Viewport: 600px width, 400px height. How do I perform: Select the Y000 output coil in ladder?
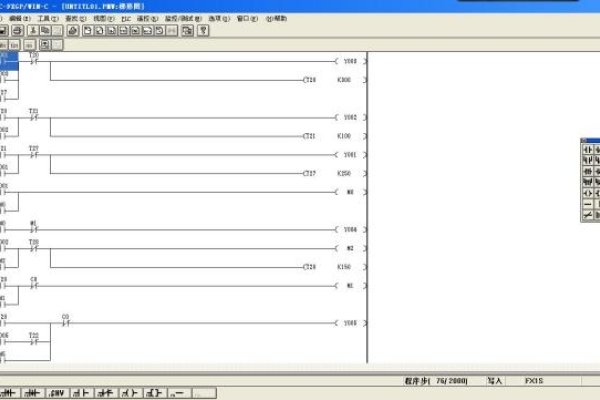point(350,61)
